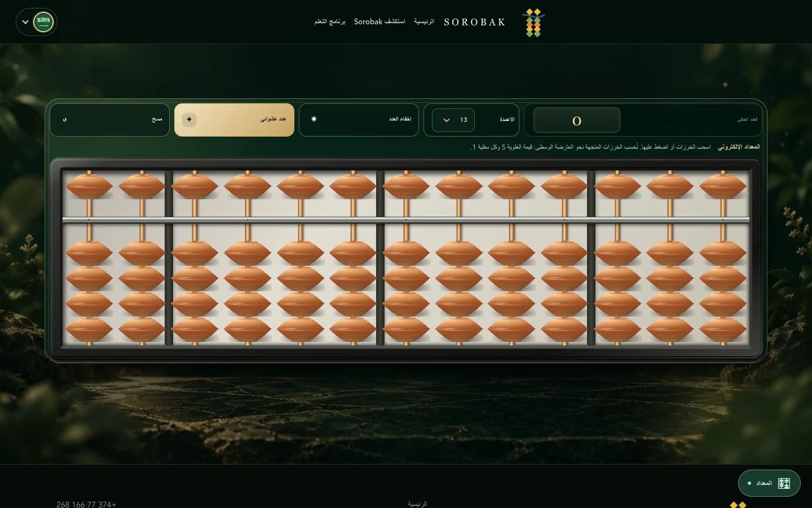Click the Sorobak diamond logo icon
Screen dimensions: 812x508
(x=533, y=23)
